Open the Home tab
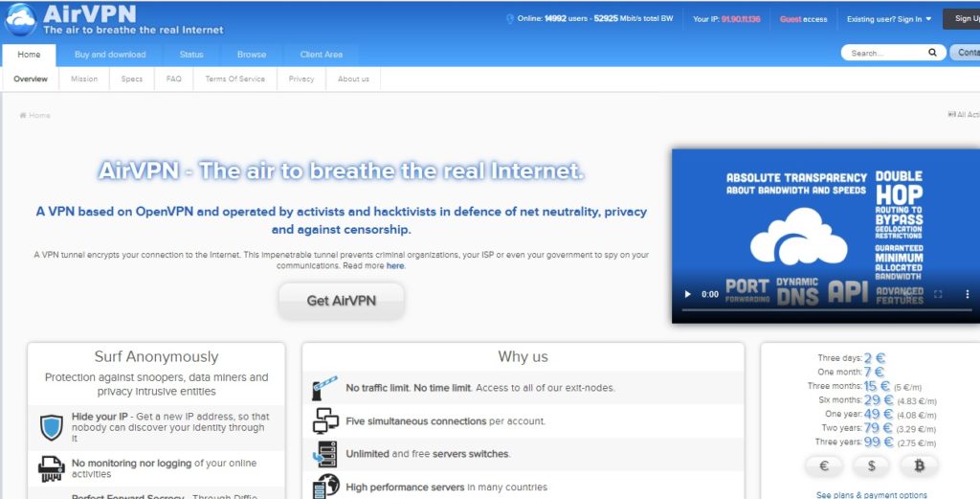980x499 pixels. (x=29, y=55)
